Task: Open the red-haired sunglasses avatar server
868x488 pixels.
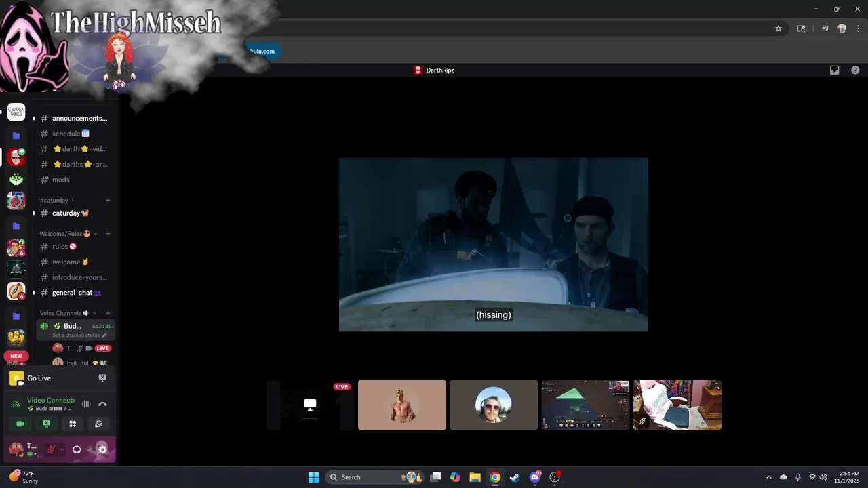Action: (16, 157)
